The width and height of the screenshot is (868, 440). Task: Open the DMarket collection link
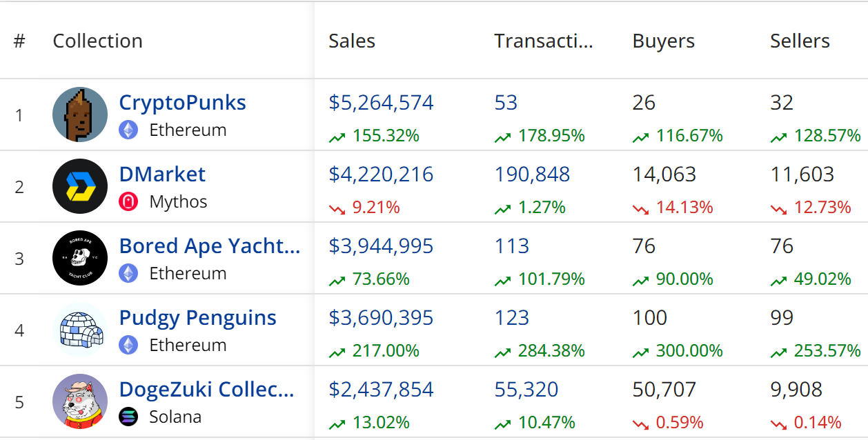point(162,174)
